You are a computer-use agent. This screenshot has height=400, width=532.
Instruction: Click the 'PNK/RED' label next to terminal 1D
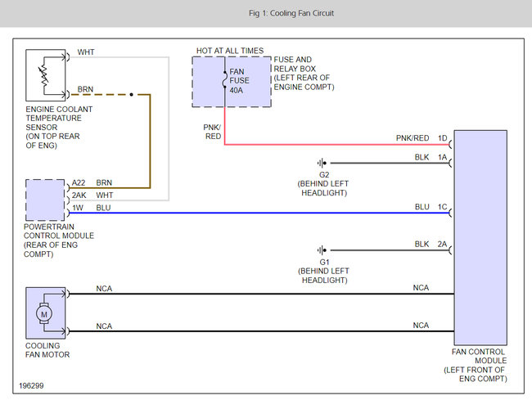click(413, 138)
